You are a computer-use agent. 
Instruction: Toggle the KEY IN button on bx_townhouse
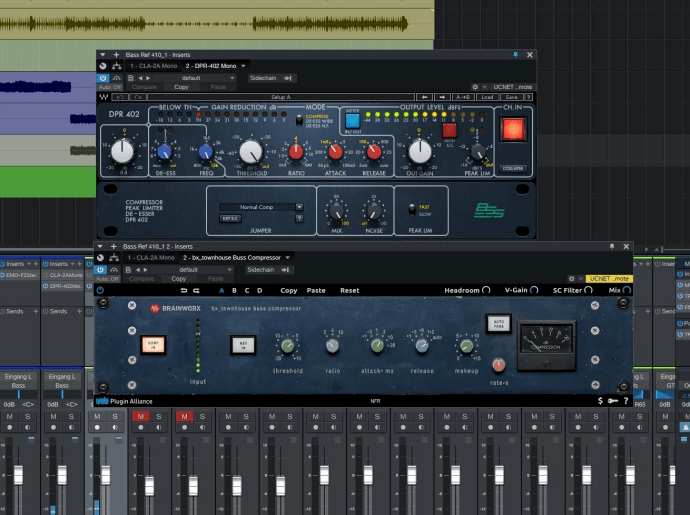click(243, 345)
